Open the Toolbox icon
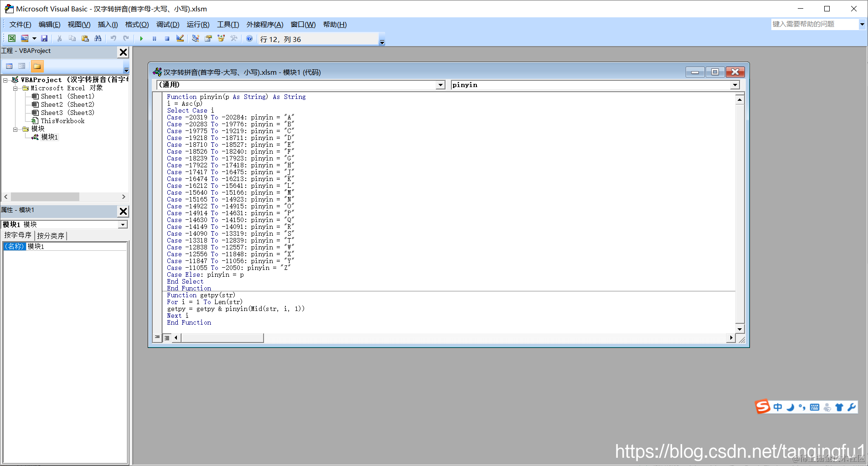The image size is (868, 466). [234, 39]
